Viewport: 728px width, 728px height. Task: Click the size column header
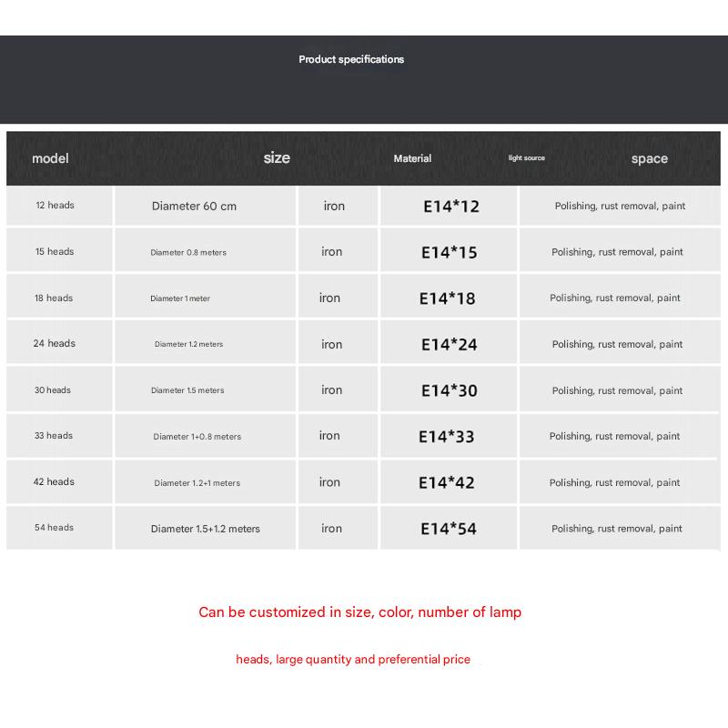[277, 157]
